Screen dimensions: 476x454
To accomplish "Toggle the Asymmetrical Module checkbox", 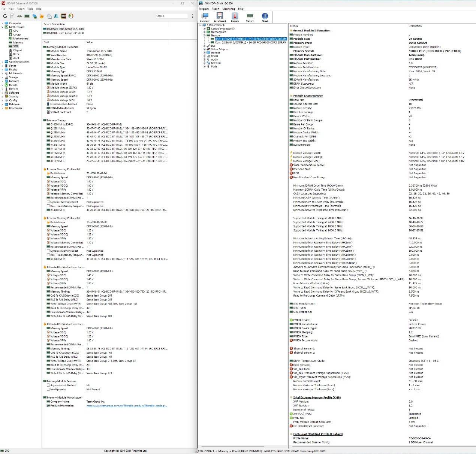I will pos(48,385).
